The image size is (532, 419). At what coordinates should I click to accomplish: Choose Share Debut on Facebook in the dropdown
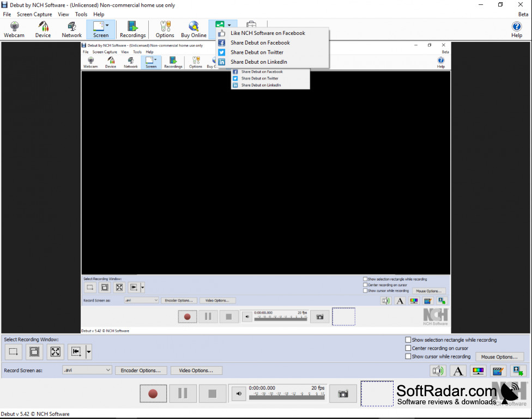[x=273, y=42]
